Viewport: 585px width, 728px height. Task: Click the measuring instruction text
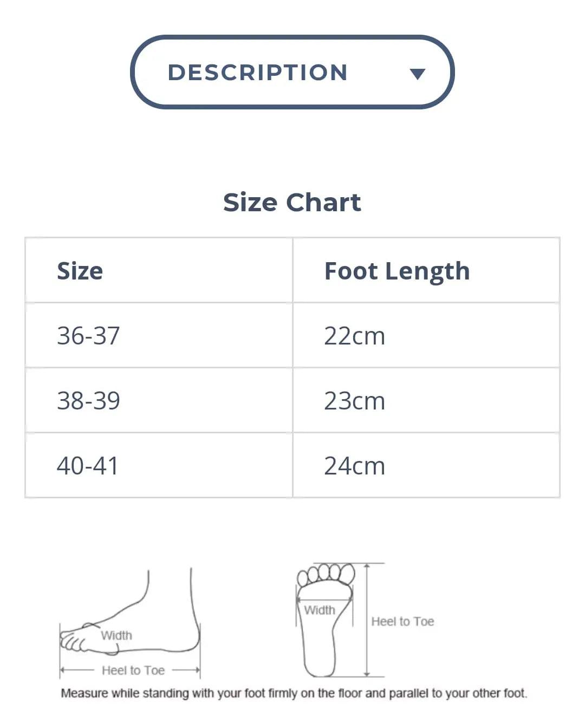click(294, 693)
